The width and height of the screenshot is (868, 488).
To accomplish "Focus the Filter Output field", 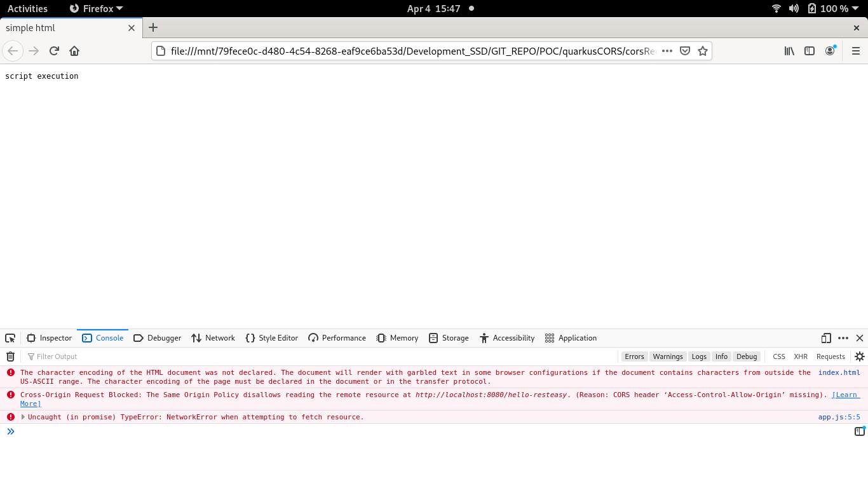I will point(320,356).
